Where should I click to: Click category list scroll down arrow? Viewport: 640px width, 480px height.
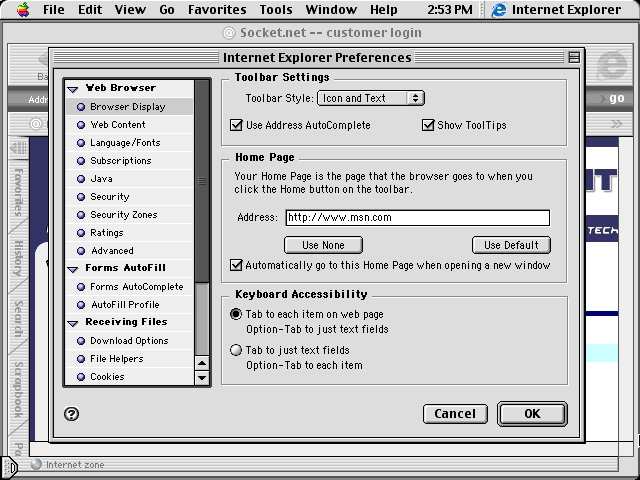pos(202,378)
